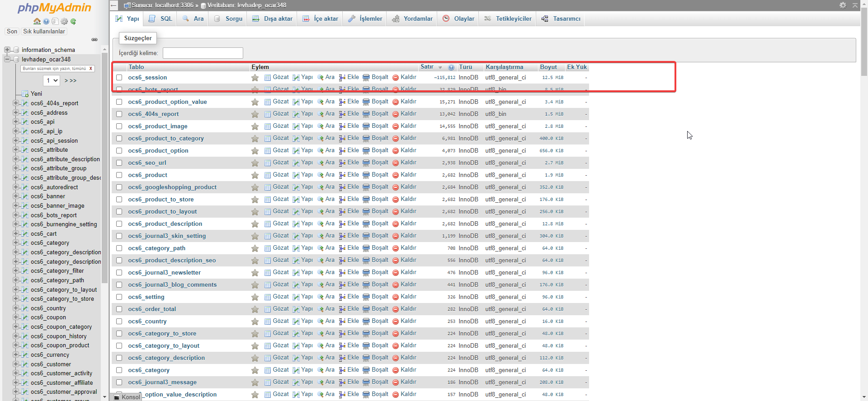Check the ocs6_journal3_newsletter checkbox
This screenshot has height=401, width=868.
(119, 273)
